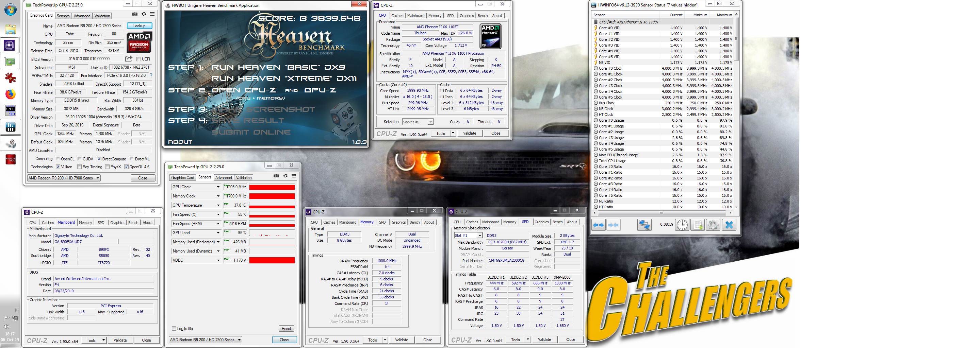Switch to CPU-Z via its taskbar icon

10,45
